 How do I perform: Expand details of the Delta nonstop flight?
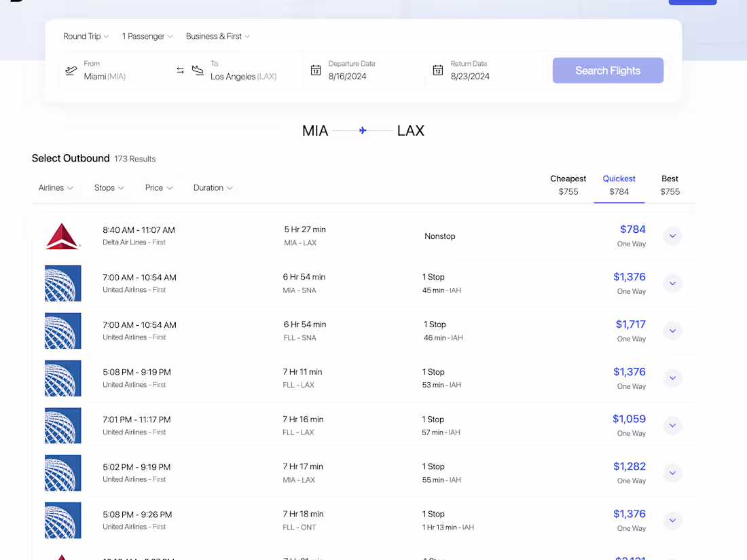pyautogui.click(x=672, y=236)
